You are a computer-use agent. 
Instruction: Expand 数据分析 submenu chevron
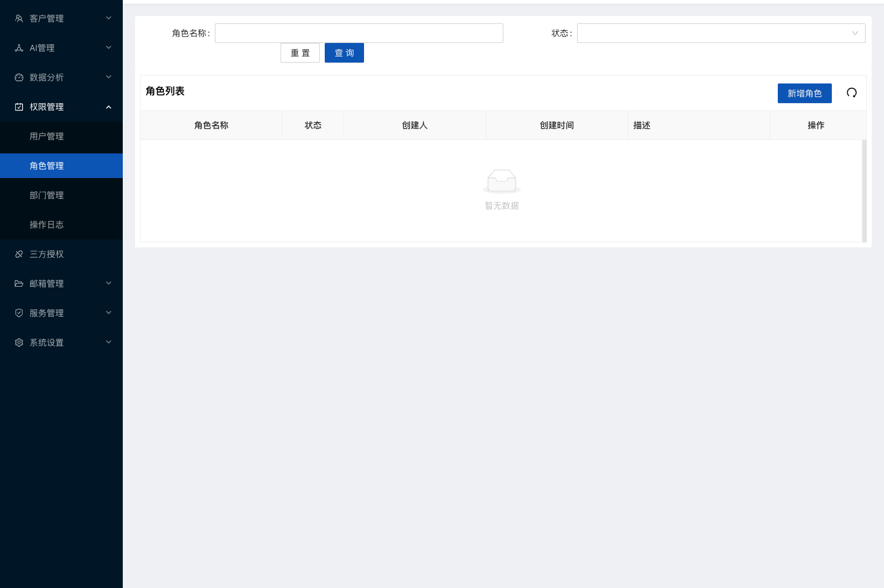point(109,77)
